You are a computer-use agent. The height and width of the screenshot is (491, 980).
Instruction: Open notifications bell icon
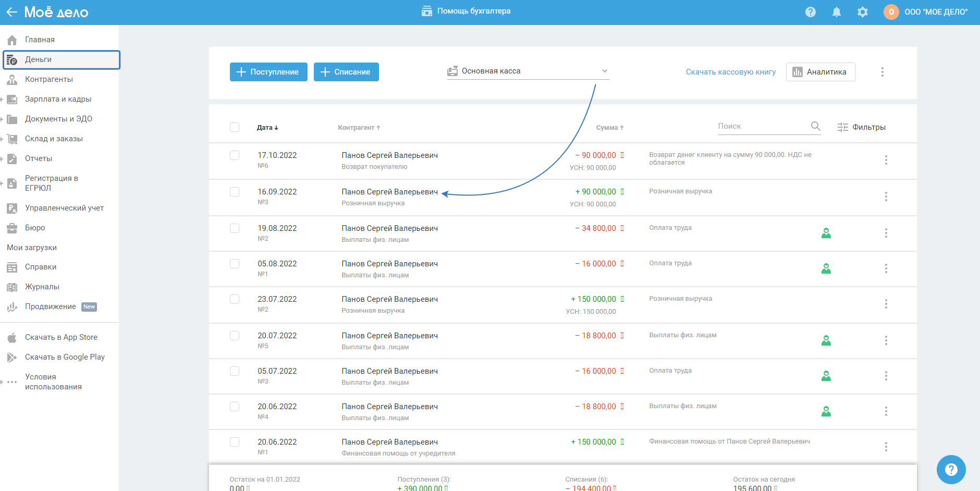836,12
